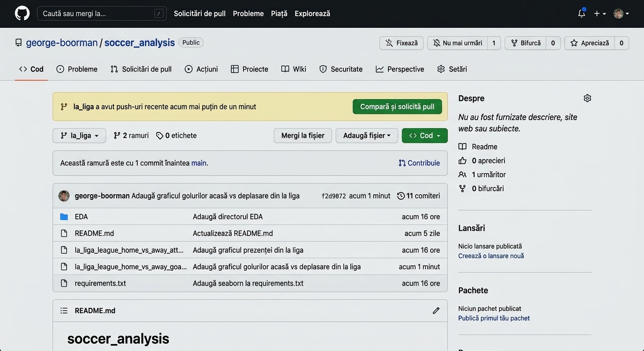644x351 pixels.
Task: Open commit hash f2d9072
Action: [333, 196]
